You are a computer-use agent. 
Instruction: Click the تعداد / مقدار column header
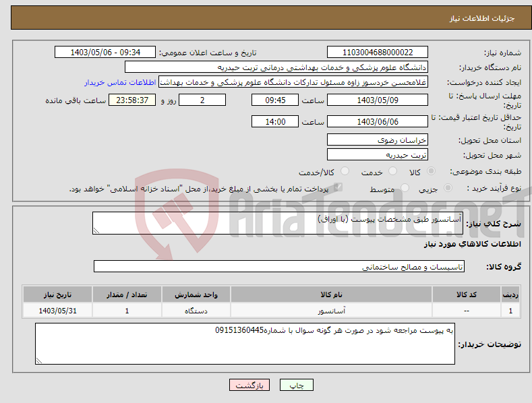click(127, 294)
